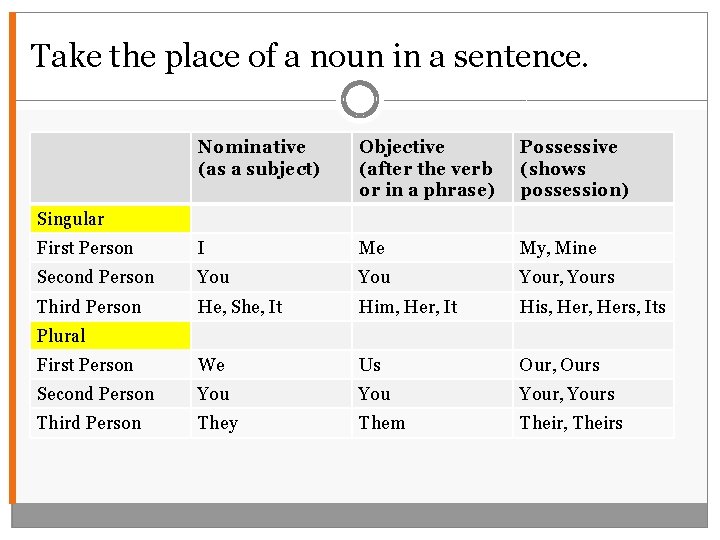Click the gray circle ornament under the title
The height and width of the screenshot is (540, 720).
coord(360,99)
